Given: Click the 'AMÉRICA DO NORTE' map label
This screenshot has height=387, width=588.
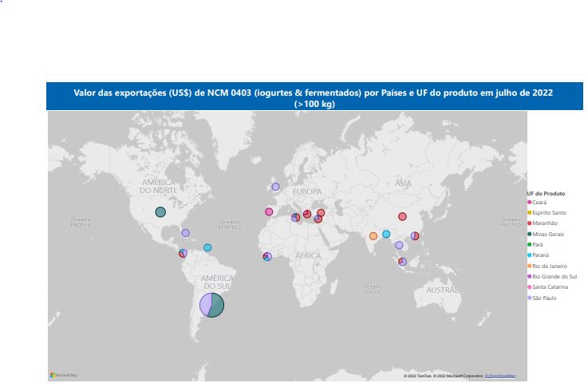Looking at the screenshot, I should point(159,187).
